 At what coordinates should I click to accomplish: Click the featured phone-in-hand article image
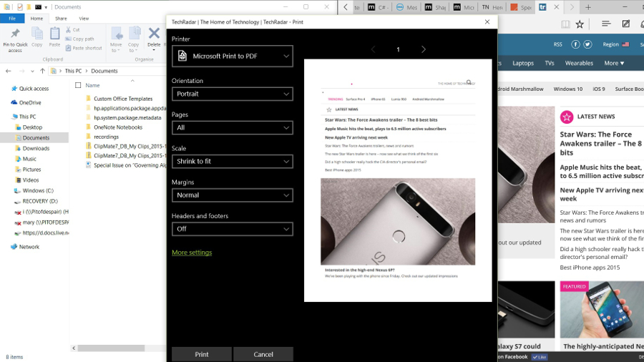[602, 310]
